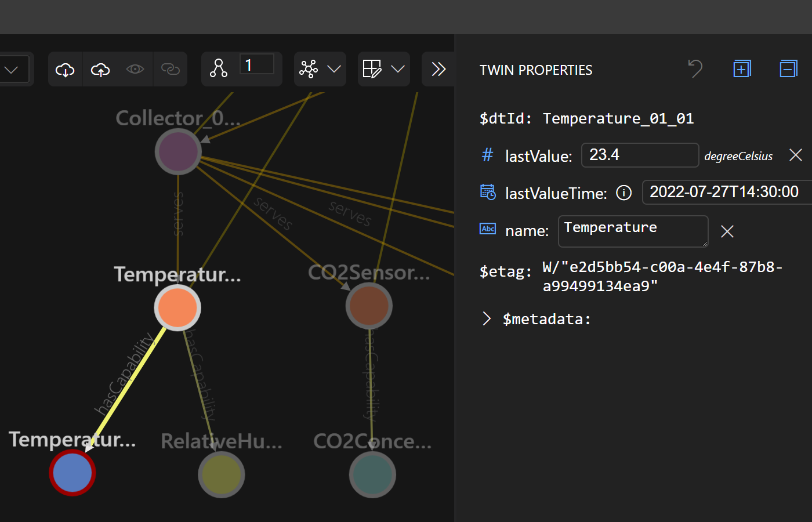Select the purple Collector node

(x=178, y=151)
